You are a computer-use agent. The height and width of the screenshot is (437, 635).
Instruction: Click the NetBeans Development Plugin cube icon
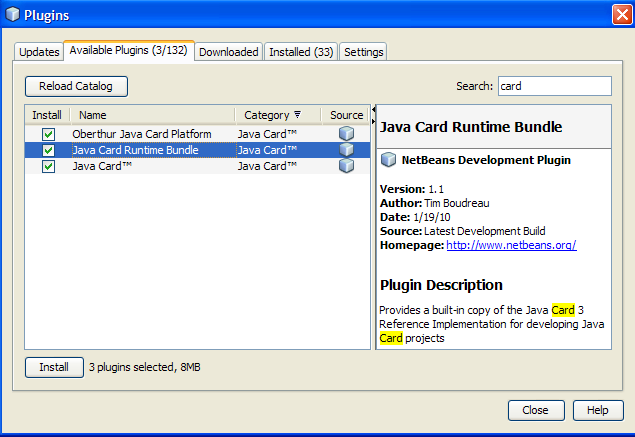coord(388,159)
